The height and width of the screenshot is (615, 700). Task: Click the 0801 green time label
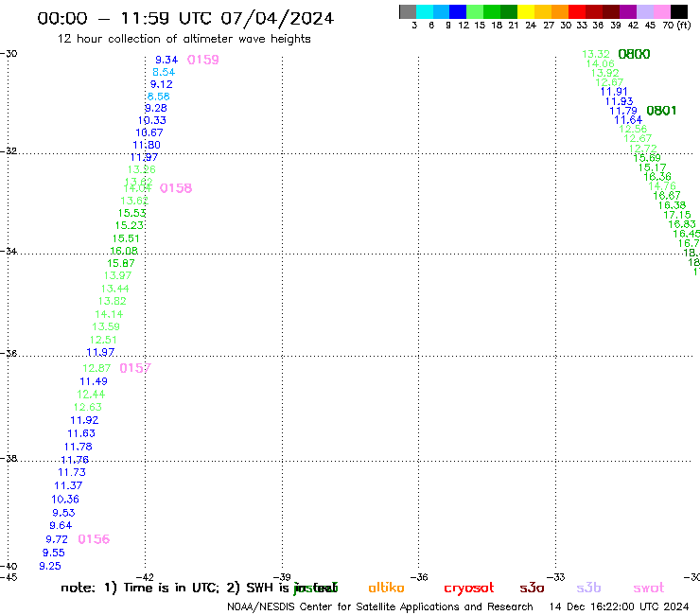(661, 111)
